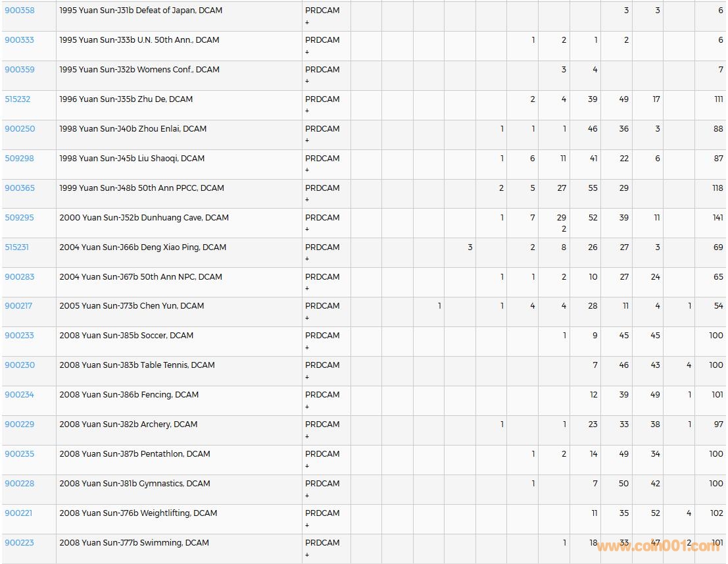Open 515231 Deng Xiao Ping link
Viewport: 728px width, 564px height.
point(17,247)
